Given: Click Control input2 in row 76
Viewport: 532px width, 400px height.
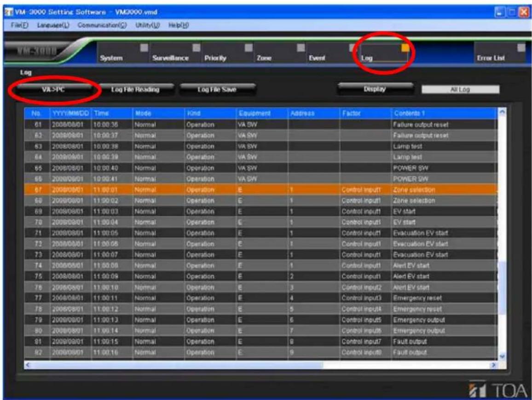Looking at the screenshot, I should click(361, 287).
